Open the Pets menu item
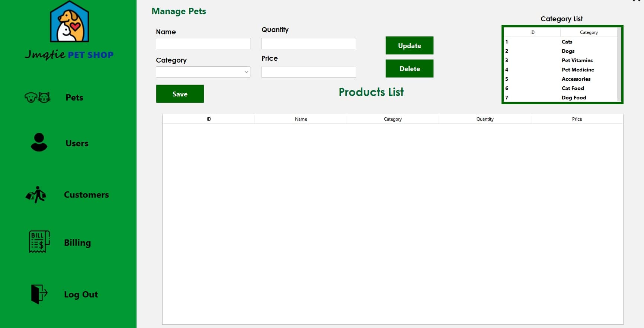This screenshot has height=328, width=644. (74, 98)
